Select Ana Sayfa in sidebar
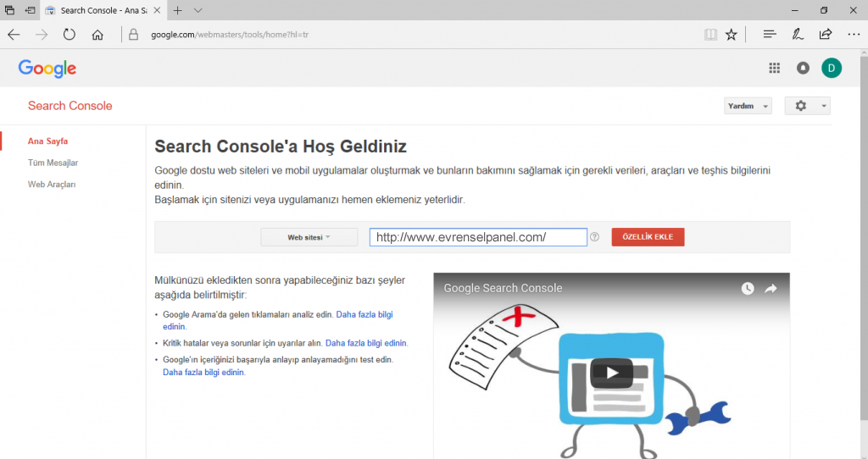 pyautogui.click(x=47, y=141)
